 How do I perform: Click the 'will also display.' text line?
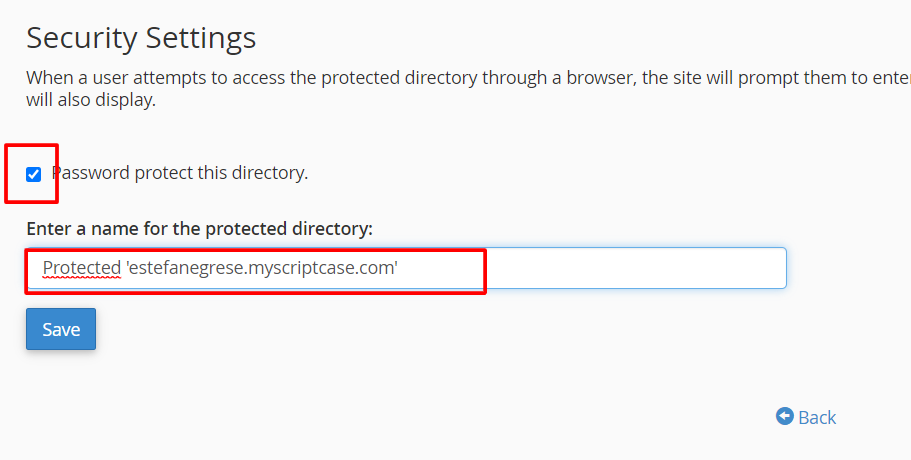pos(91,99)
